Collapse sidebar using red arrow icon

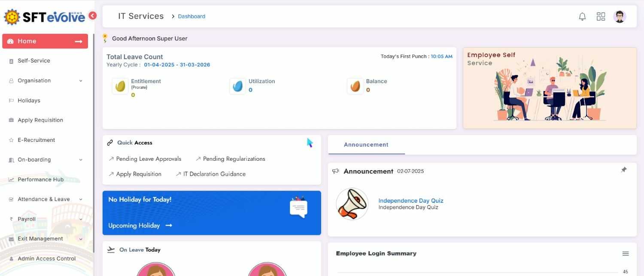[x=92, y=16]
